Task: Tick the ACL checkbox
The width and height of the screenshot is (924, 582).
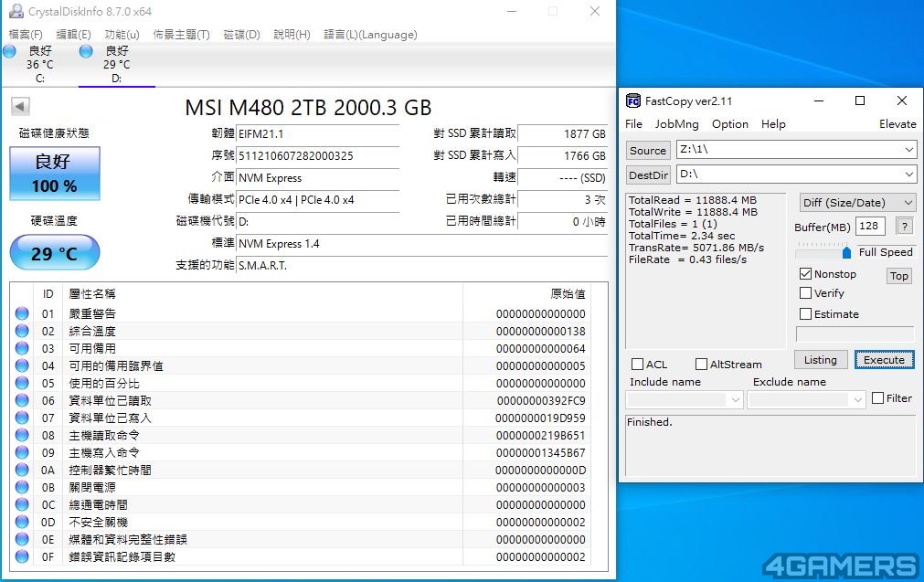Action: tap(637, 364)
